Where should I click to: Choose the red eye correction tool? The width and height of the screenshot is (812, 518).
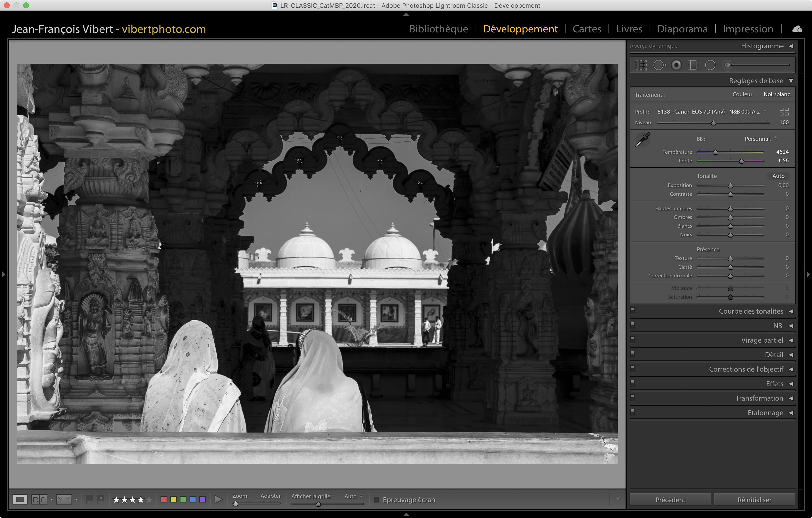pos(676,65)
